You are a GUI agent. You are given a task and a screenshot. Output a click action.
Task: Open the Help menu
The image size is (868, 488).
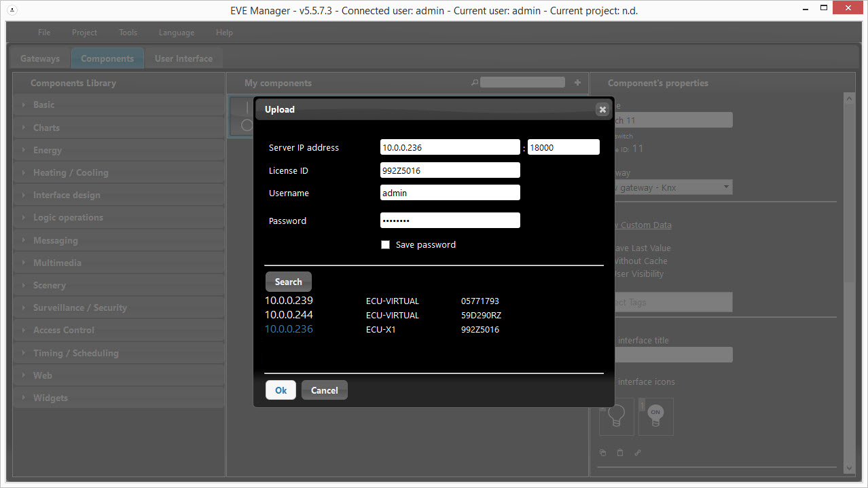point(224,33)
